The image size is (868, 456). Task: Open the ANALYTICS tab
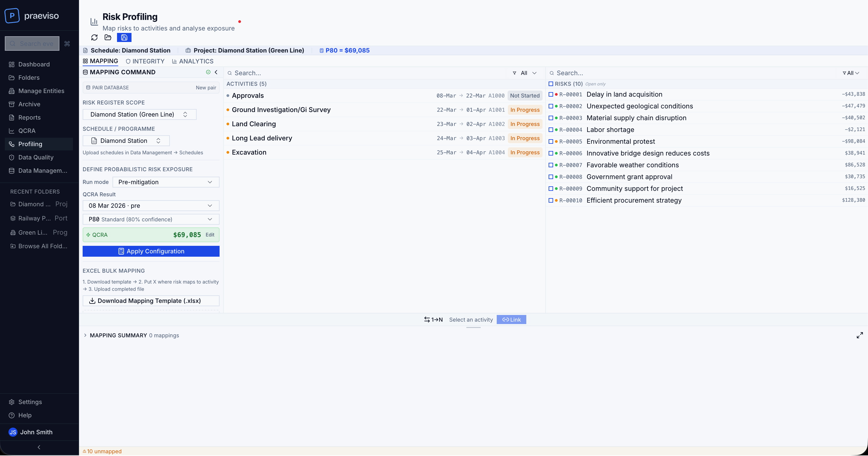(193, 61)
